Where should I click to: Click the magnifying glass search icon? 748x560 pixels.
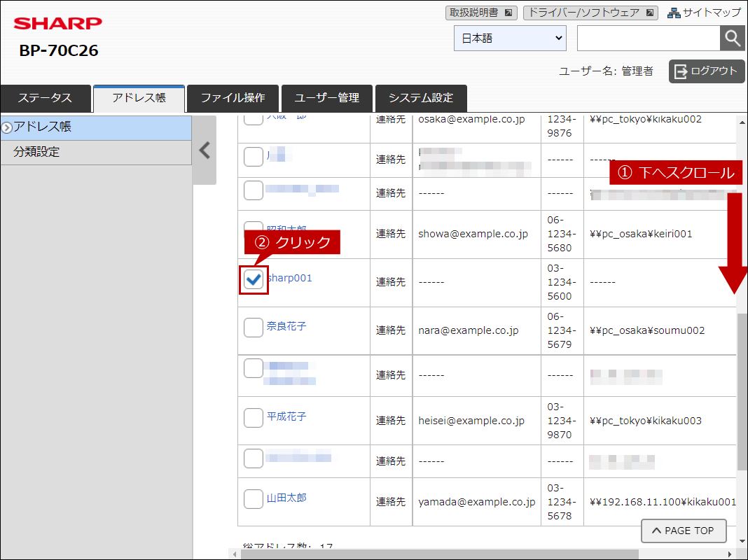click(x=732, y=38)
